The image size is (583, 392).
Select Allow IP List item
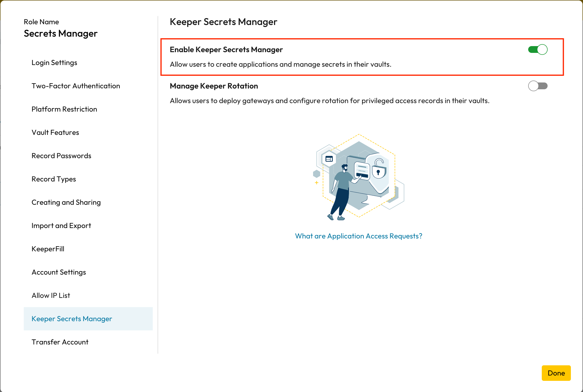51,295
